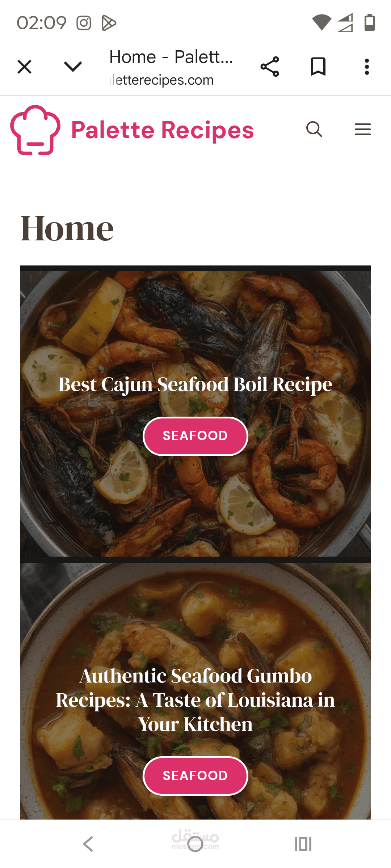Image resolution: width=391 pixels, height=868 pixels.
Task: Tap the seafood gumbo bowl photo
Action: click(x=195, y=615)
